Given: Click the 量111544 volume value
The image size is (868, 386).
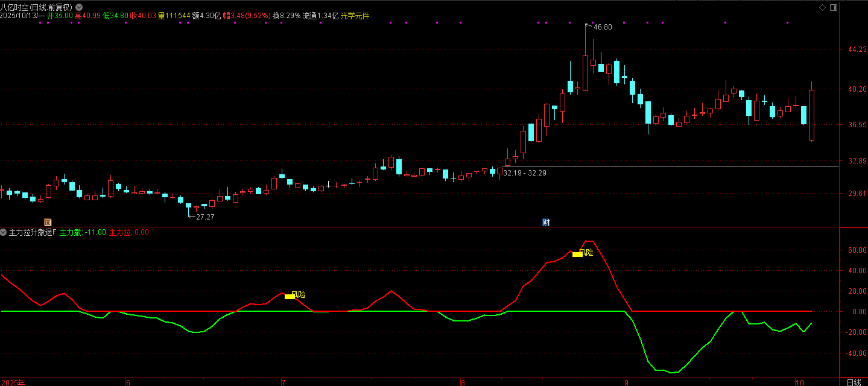Looking at the screenshot, I should click(174, 16).
